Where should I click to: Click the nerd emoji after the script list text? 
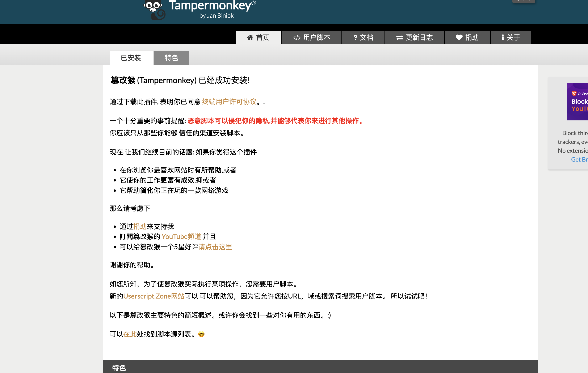[201, 334]
